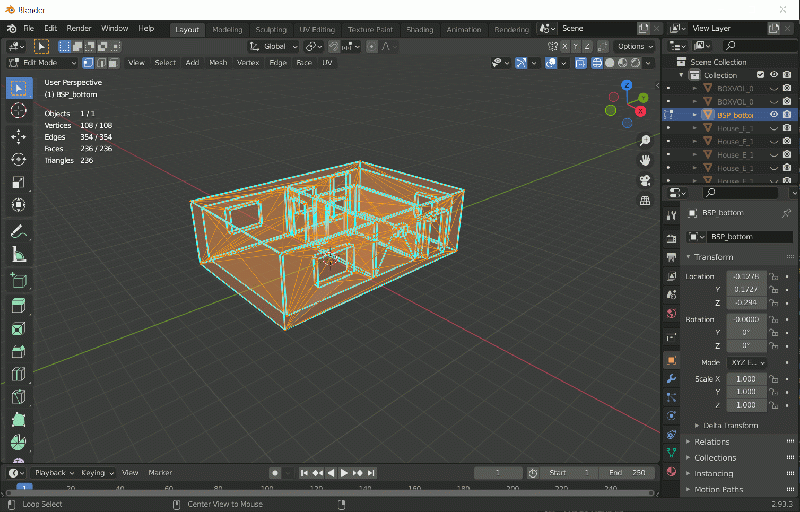Uncheck the Collection exclude checkbox
800x512 pixels.
pyautogui.click(x=760, y=75)
